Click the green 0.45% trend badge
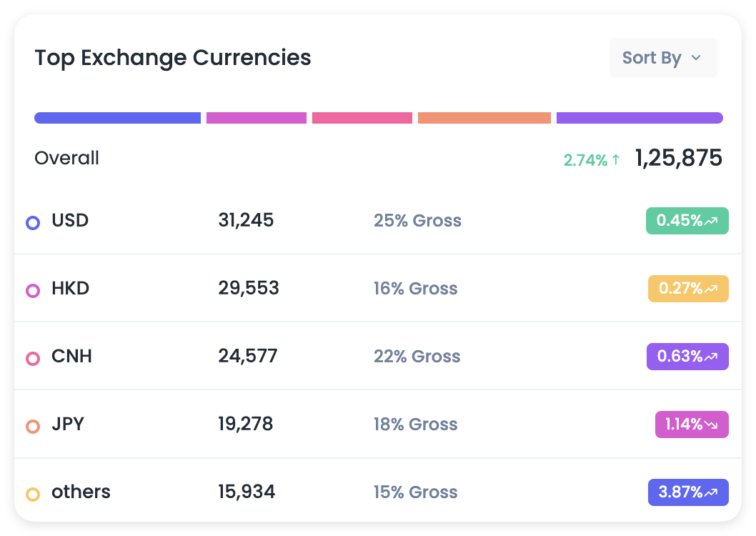 pos(687,221)
